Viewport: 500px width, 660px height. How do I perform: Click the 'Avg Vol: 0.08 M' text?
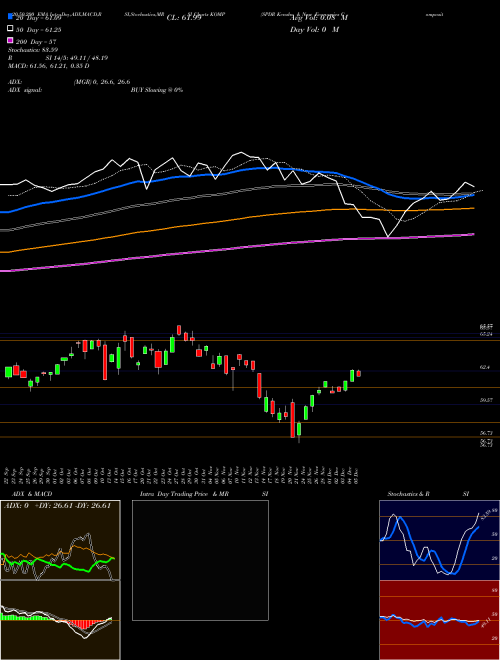(319, 18)
